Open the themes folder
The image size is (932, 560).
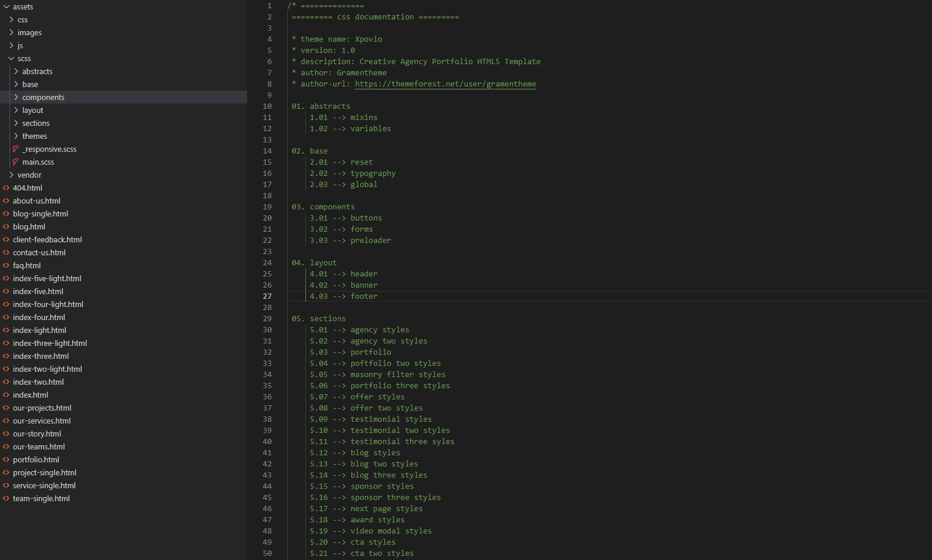point(34,136)
